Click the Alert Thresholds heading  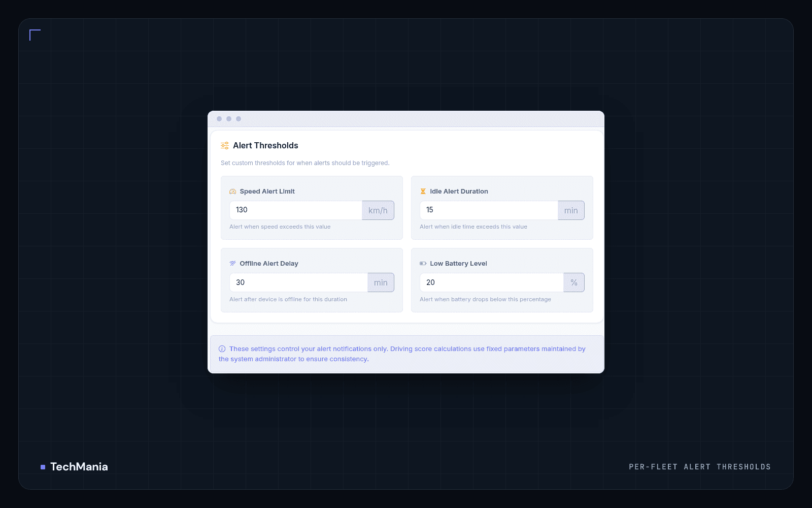click(x=265, y=146)
